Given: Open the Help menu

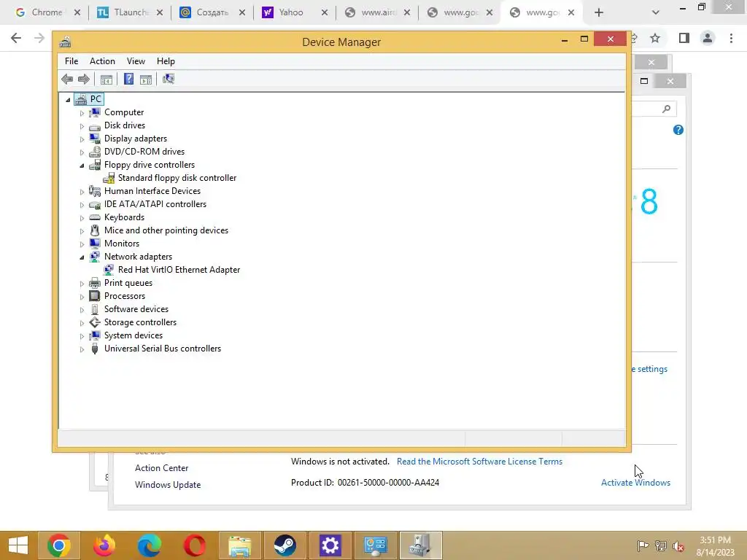Looking at the screenshot, I should pos(166,61).
